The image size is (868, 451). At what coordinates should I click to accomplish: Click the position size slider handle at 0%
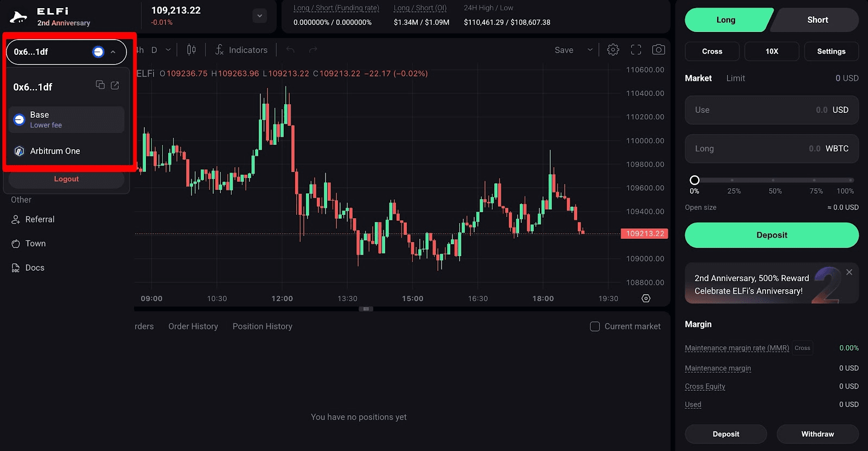click(694, 180)
